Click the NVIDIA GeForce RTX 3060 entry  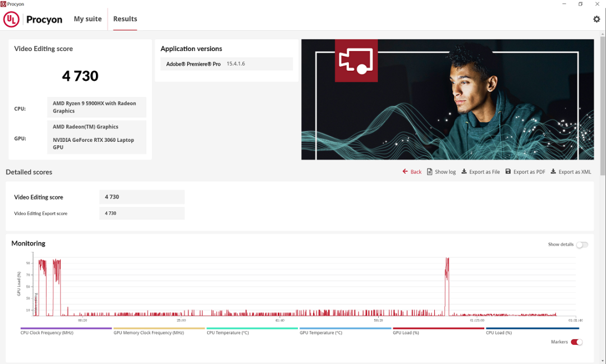93,144
